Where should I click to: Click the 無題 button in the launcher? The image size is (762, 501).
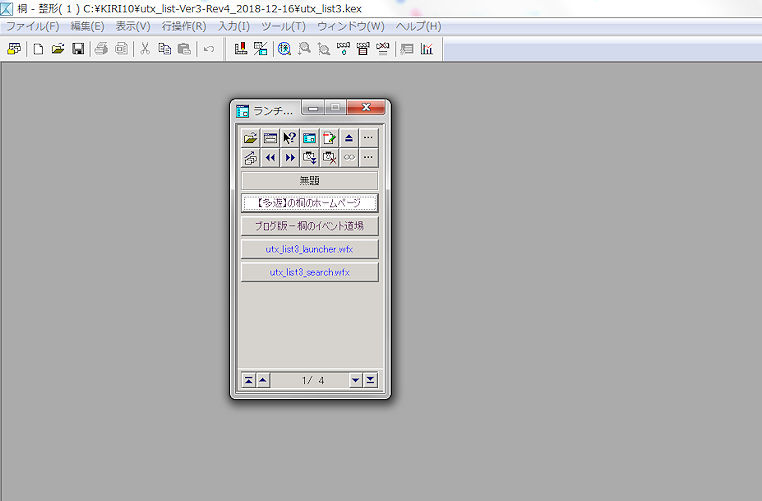310,180
